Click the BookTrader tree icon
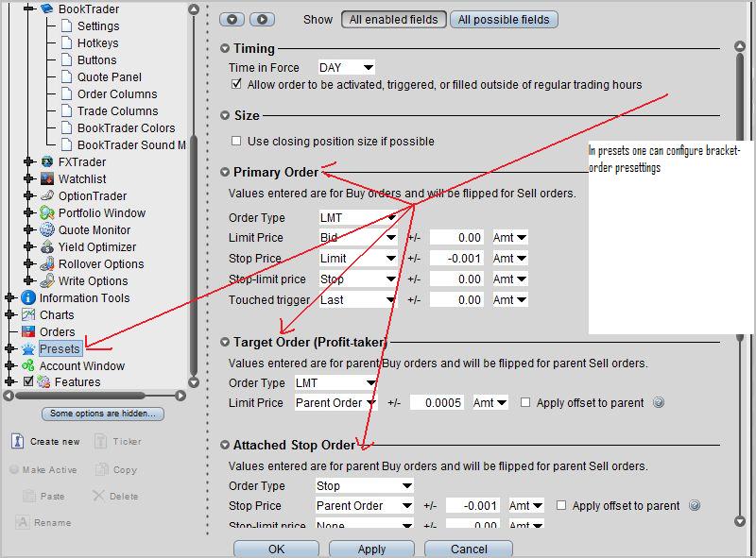 [x=46, y=8]
